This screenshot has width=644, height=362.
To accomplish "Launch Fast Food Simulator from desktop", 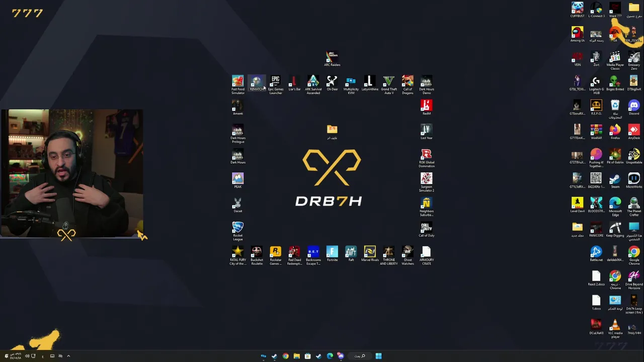I will point(238,85).
